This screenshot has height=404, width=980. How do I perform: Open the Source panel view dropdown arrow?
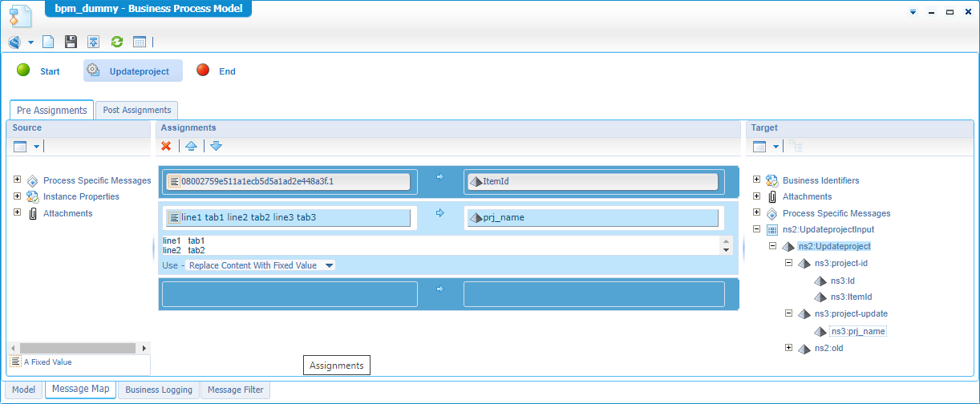tap(36, 147)
